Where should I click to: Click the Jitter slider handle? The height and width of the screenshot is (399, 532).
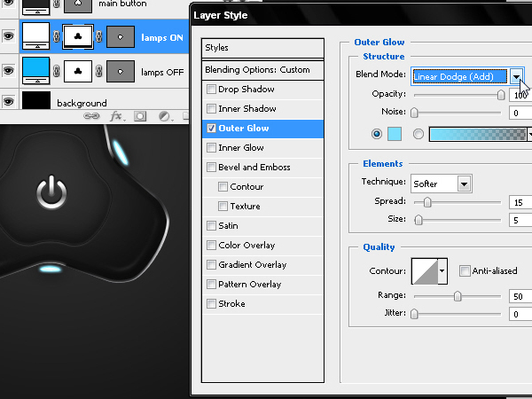(414, 314)
